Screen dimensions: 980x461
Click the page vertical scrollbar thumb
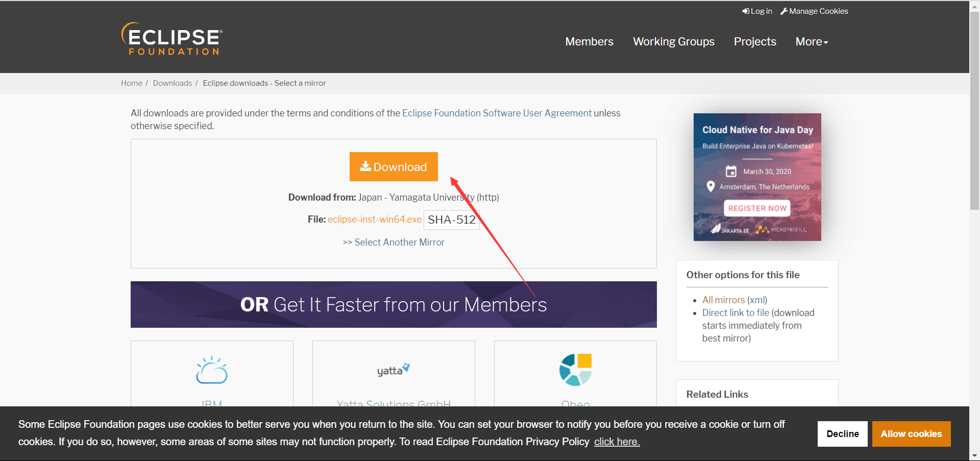click(x=974, y=110)
